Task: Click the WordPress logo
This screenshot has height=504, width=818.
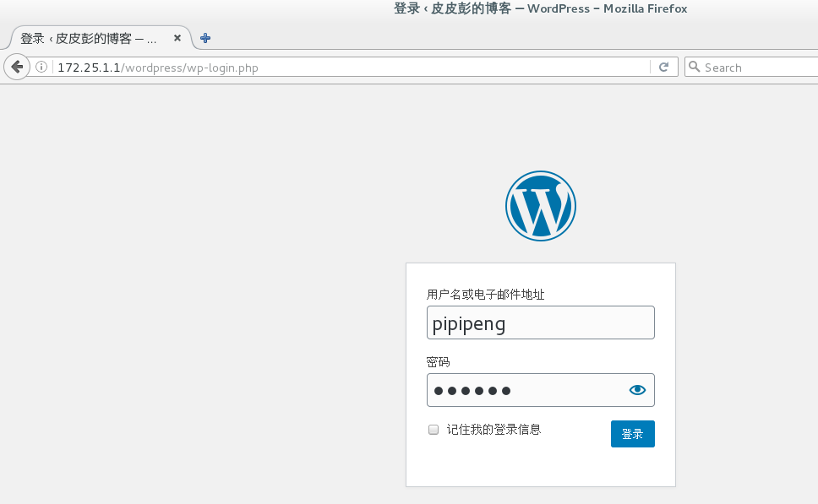Action: tap(541, 206)
